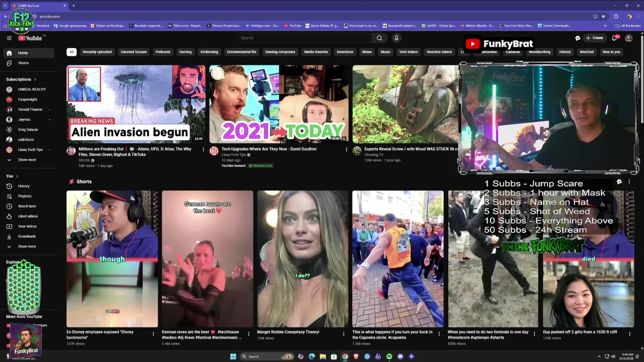This screenshot has height=362, width=644.
Task: Open Watch later list
Action: 29,206
